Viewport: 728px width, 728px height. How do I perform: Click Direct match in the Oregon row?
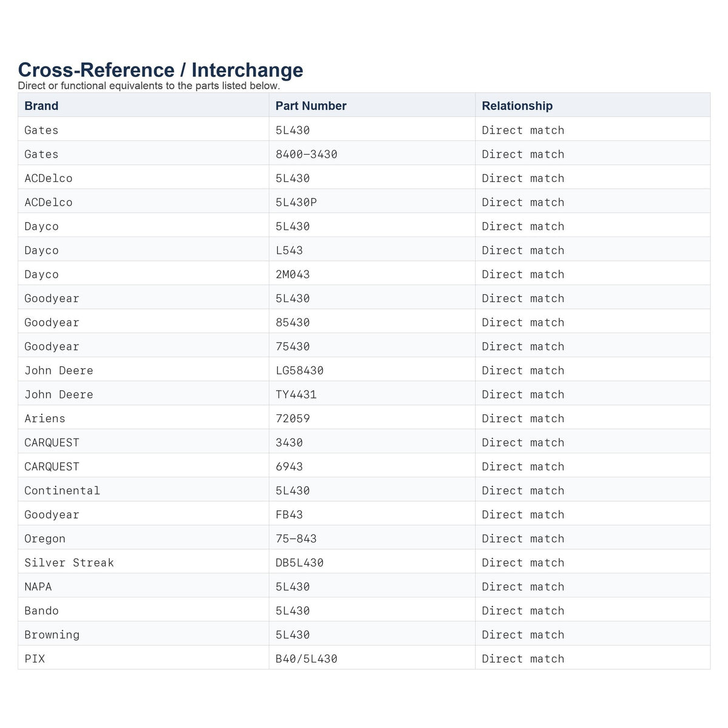pos(523,539)
